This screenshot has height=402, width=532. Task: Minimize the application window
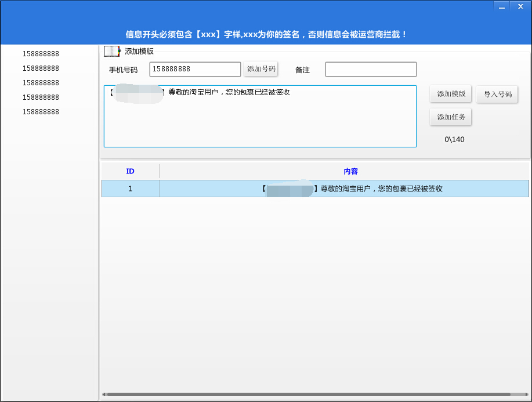[x=502, y=7]
